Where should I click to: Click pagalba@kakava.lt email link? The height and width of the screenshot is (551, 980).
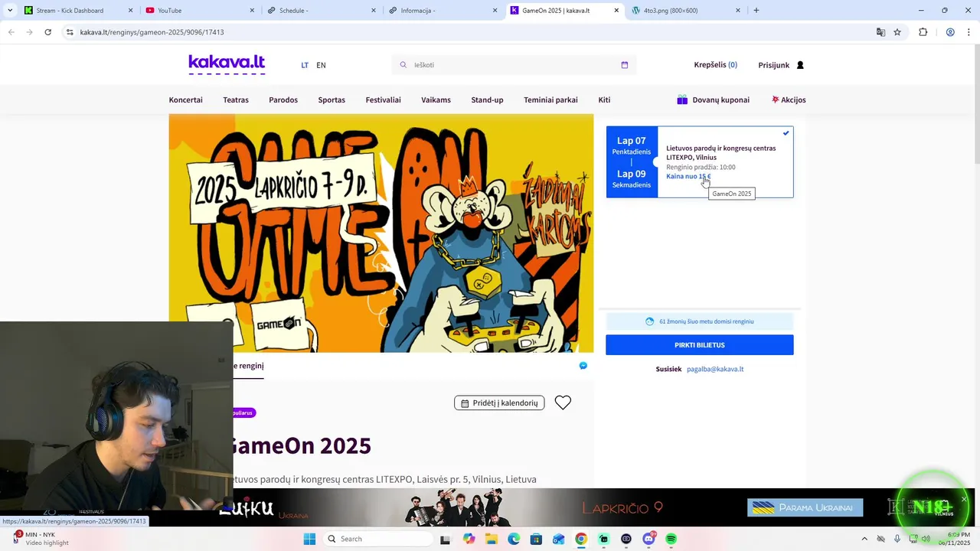coord(715,369)
